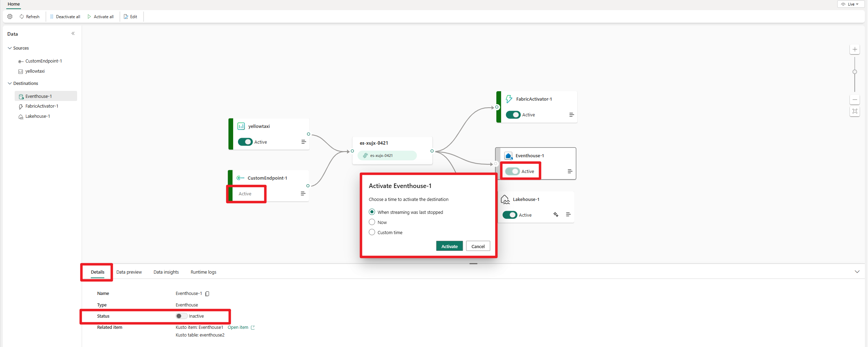Click the sparkle icon on Lakehouse-1 node

point(556,215)
